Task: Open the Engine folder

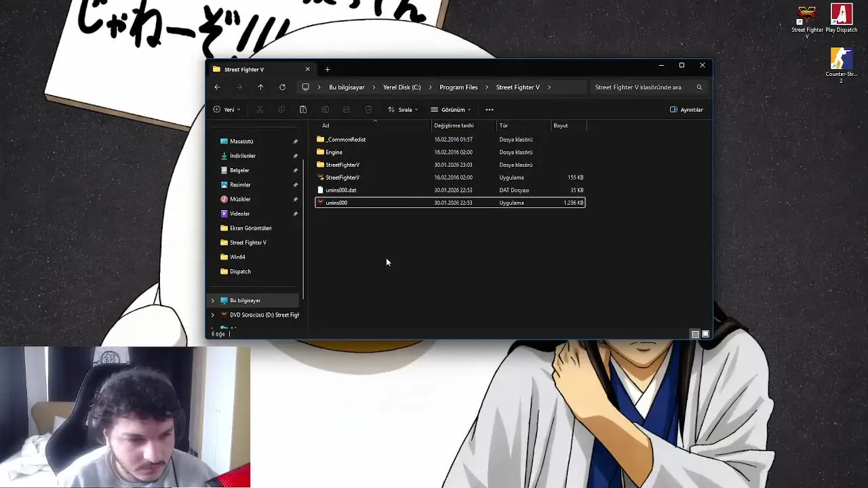Action: pos(450,152)
